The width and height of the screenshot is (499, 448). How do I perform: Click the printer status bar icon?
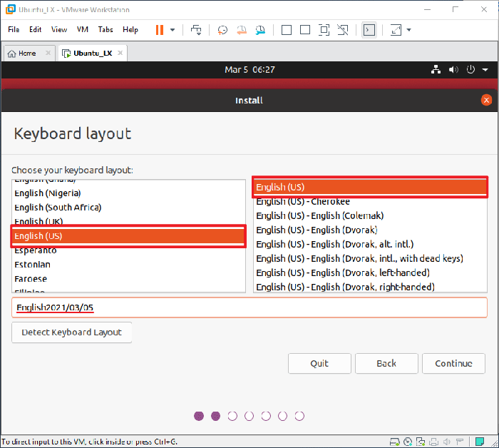[433, 442]
